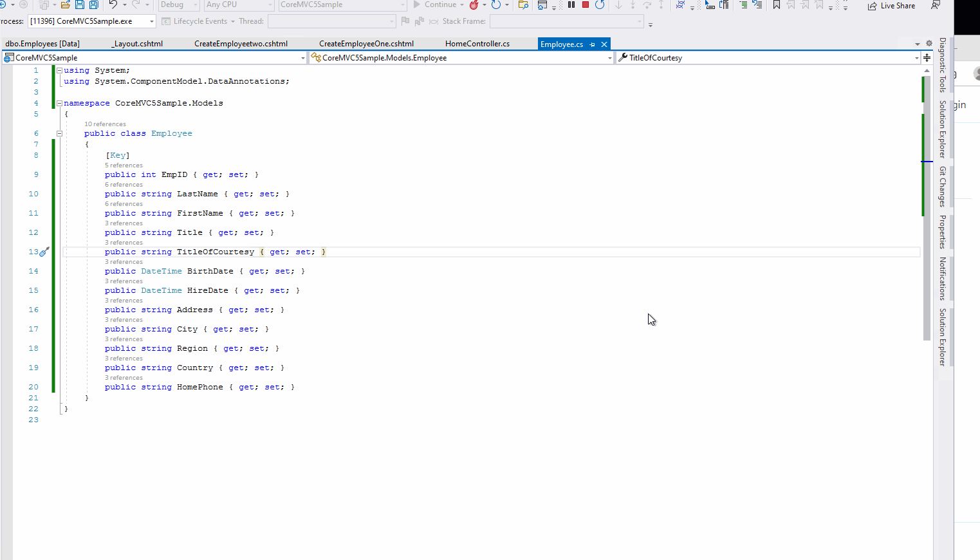Place cursor on the HireDate property name
Image resolution: width=980 pixels, height=560 pixels.
click(207, 290)
